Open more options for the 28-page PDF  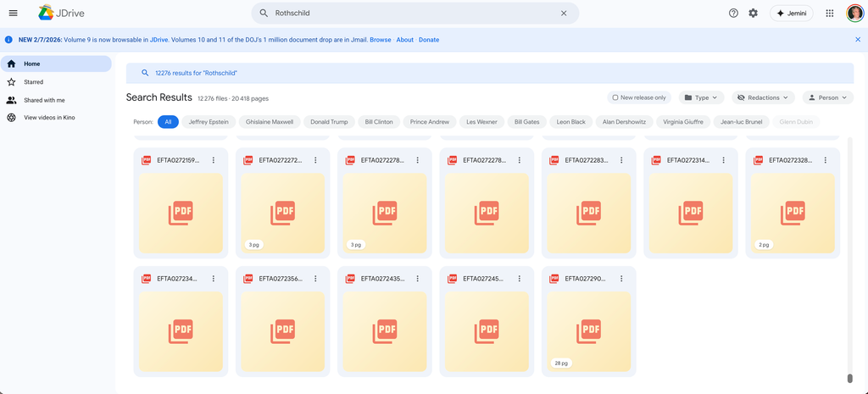point(621,279)
